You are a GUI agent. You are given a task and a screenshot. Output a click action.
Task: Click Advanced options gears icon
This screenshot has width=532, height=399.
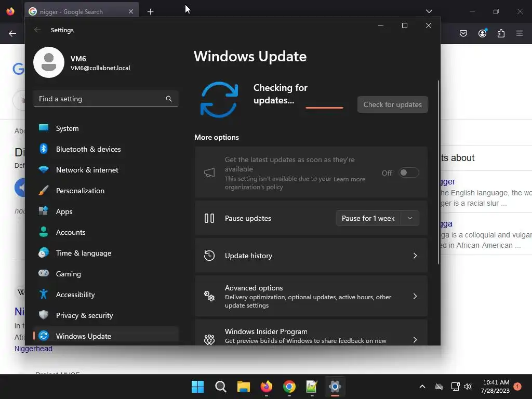coord(209,296)
